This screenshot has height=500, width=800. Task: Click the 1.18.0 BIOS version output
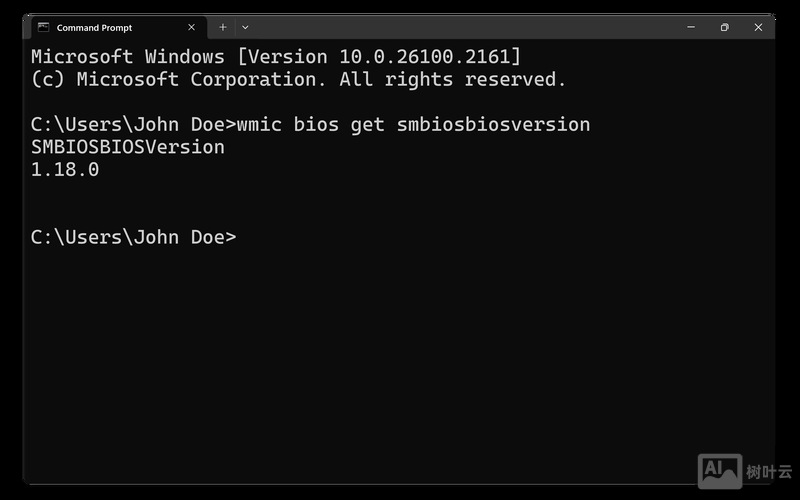click(x=65, y=170)
